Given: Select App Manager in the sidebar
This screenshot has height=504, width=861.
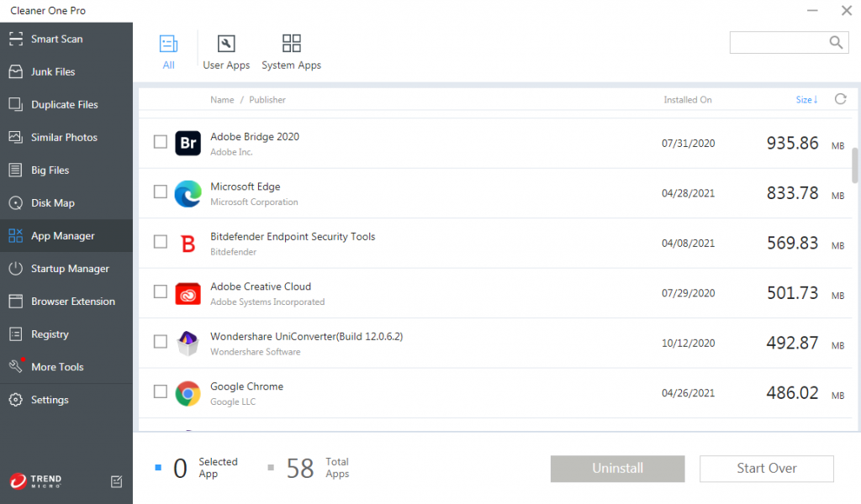Looking at the screenshot, I should click(x=66, y=236).
